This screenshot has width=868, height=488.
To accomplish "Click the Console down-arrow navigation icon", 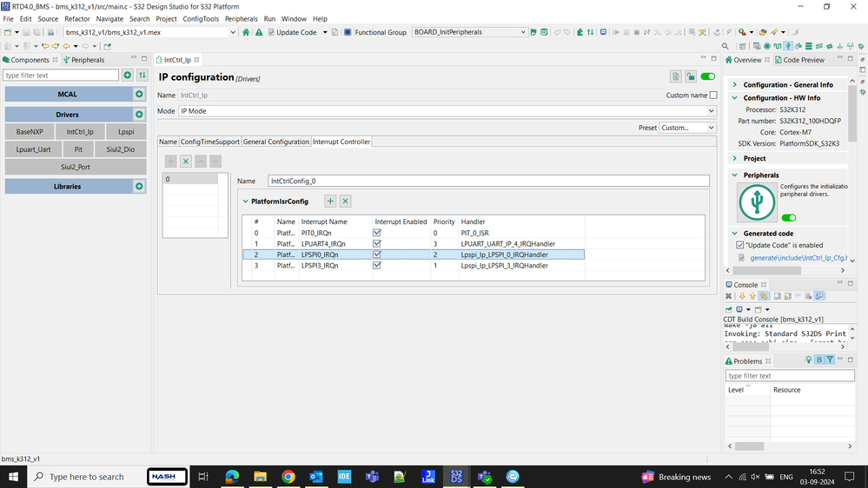I will pos(742,297).
